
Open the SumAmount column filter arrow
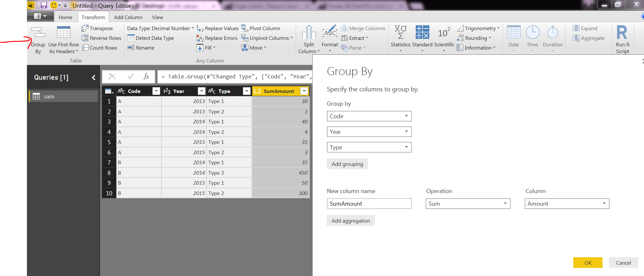point(304,91)
